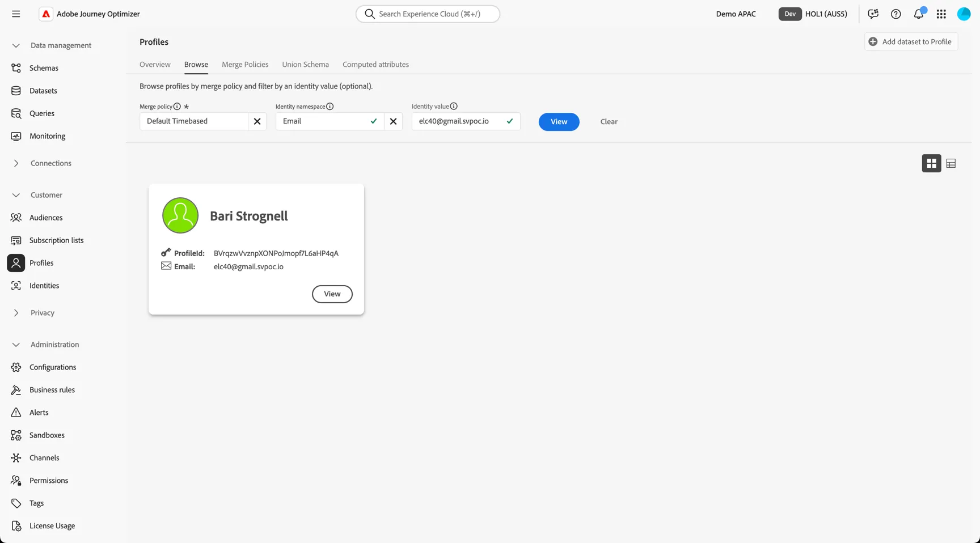
Task: Open the Union Schema tab
Action: click(306, 65)
